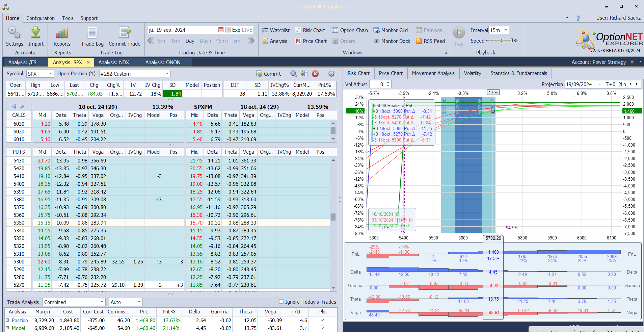Click the help question mark icon

pyautogui.click(x=578, y=18)
